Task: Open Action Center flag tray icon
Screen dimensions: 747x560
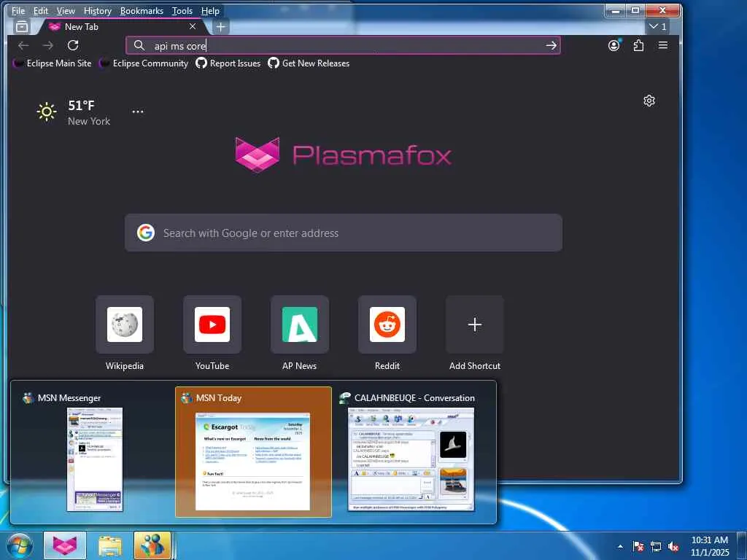Action: pos(638,546)
